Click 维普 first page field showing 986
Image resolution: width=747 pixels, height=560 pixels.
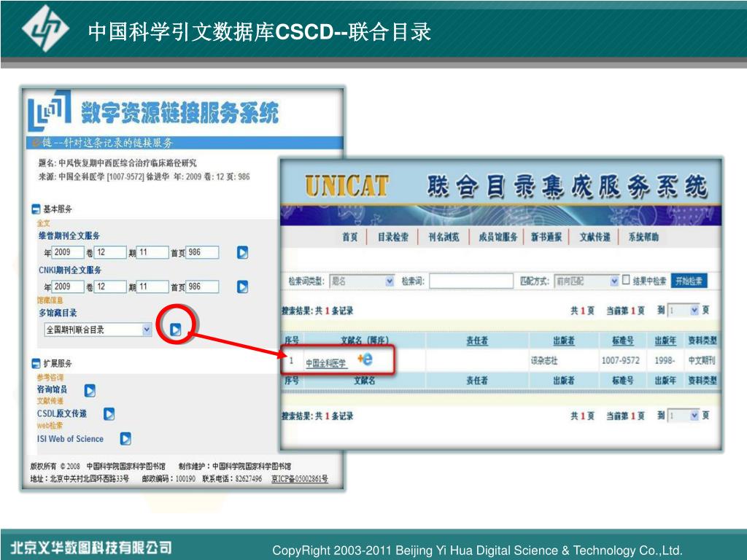203,252
